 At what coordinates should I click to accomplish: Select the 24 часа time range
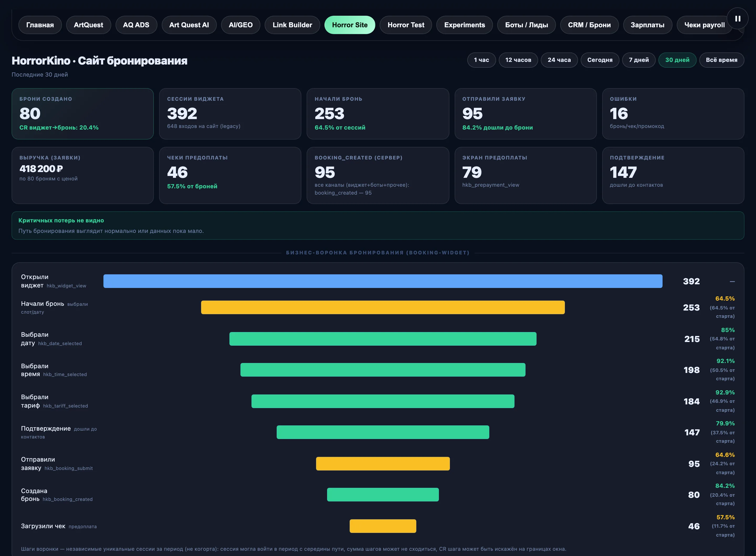(x=559, y=60)
